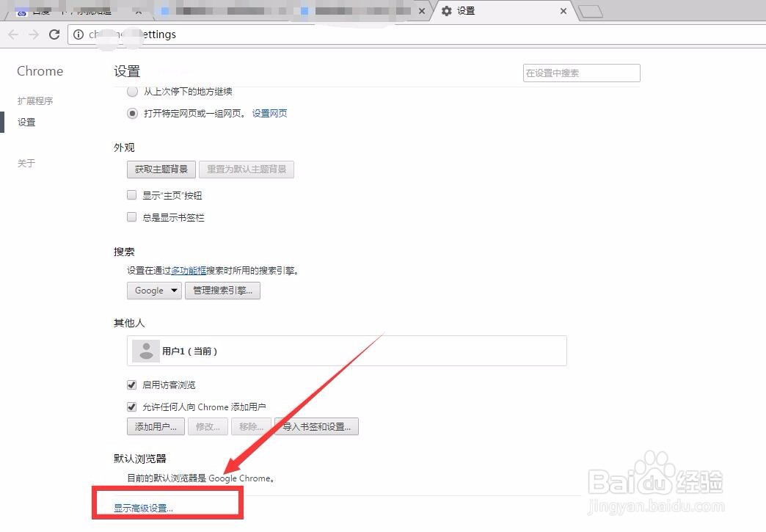Open the Google search engine dropdown

153,291
